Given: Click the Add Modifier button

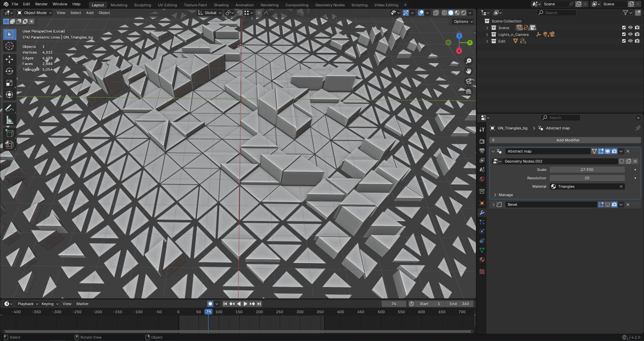Looking at the screenshot, I should pos(565,140).
